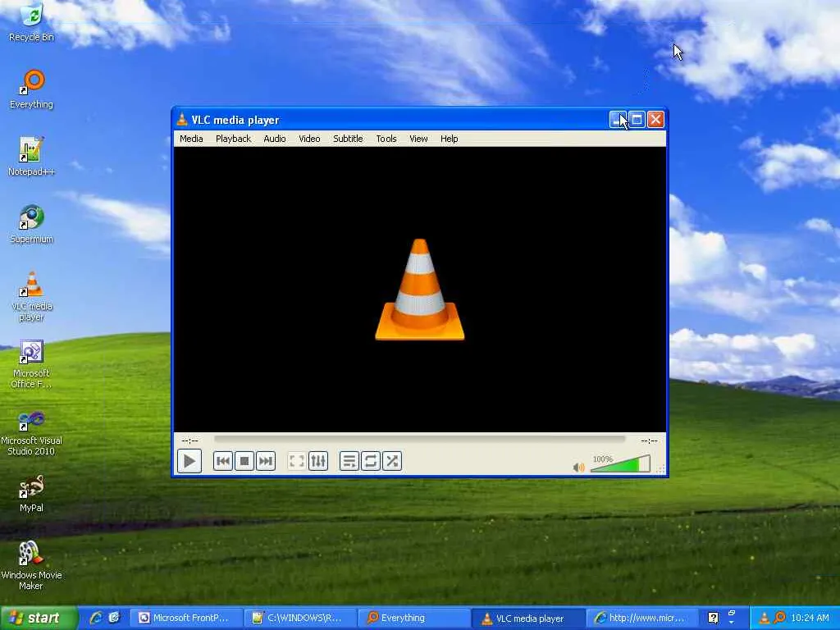The width and height of the screenshot is (840, 630).
Task: Open the Subtitle menu
Action: click(x=348, y=139)
